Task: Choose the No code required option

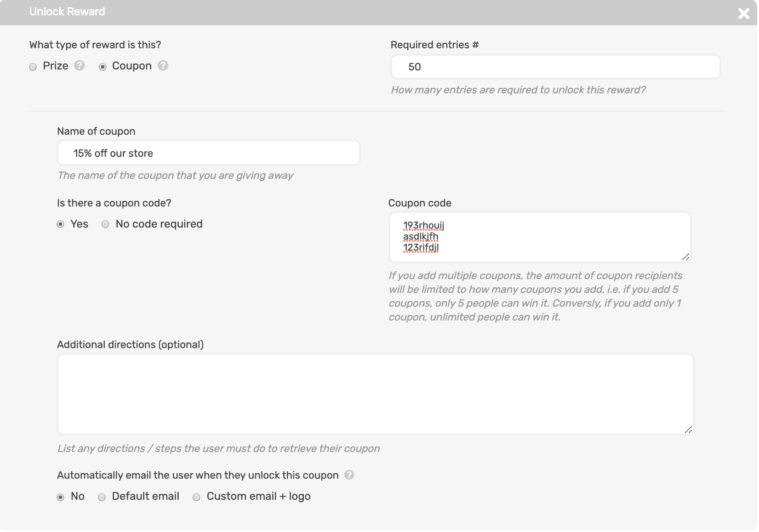Action: 106,224
